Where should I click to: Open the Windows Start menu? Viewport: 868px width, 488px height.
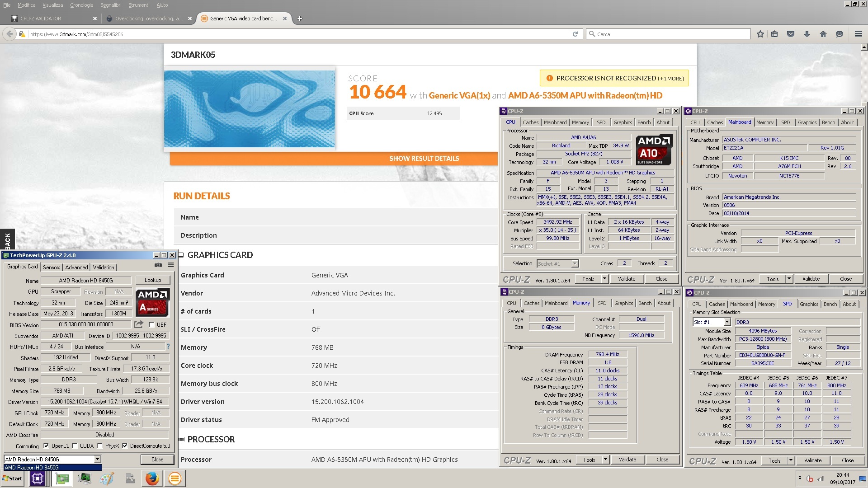coord(13,479)
